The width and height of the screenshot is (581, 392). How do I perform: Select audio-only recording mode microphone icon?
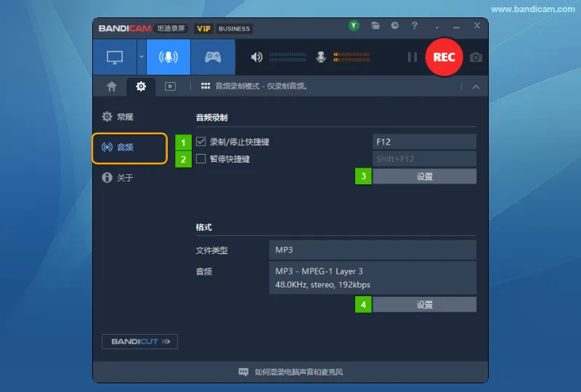pyautogui.click(x=168, y=57)
